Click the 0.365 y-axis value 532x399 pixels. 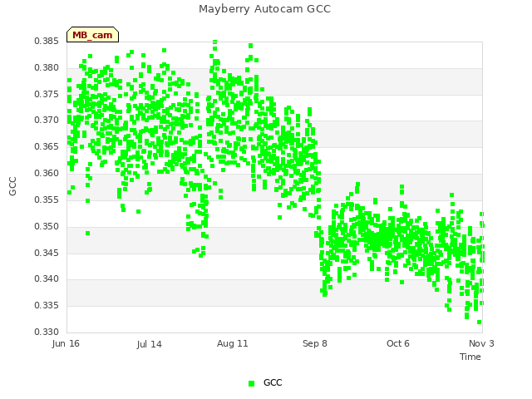pos(47,146)
